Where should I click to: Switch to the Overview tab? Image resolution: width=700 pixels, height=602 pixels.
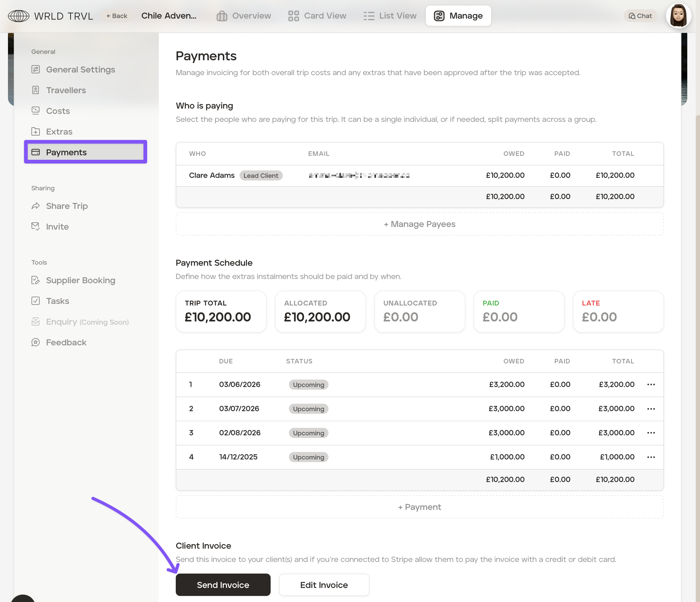tap(244, 16)
